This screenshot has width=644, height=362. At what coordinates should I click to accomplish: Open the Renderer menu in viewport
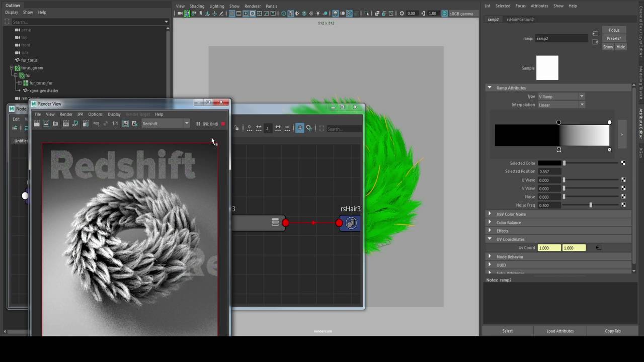[253, 6]
